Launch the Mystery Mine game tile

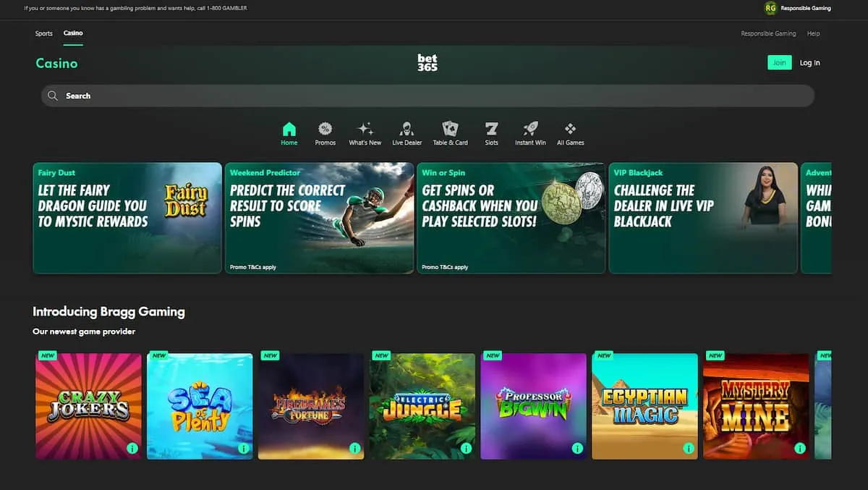(x=757, y=406)
